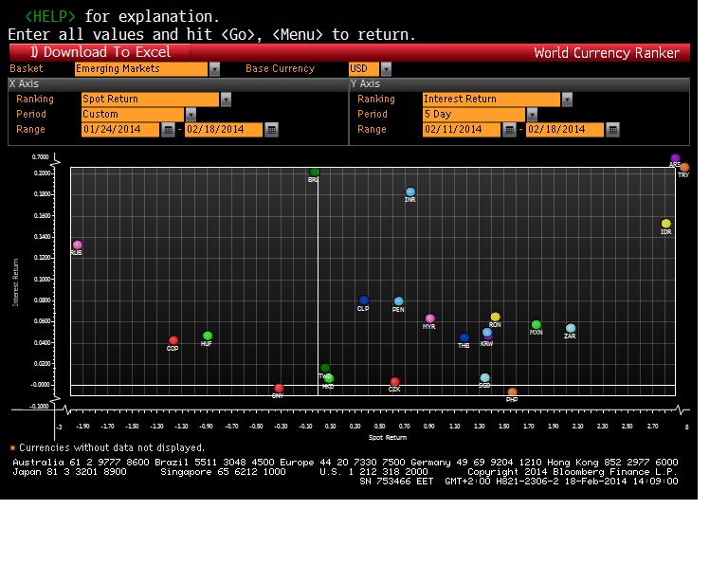728x582 pixels.
Task: Select the MXN data point
Action: 537,324
